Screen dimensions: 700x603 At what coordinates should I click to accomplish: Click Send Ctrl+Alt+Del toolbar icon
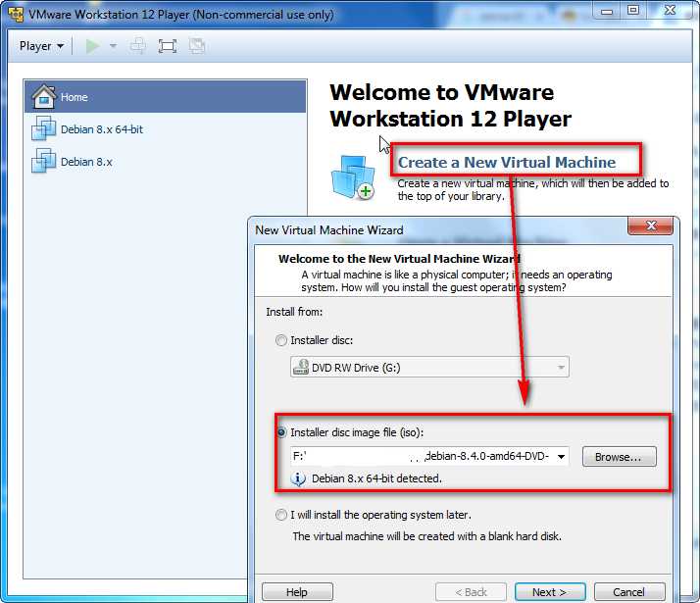coord(137,46)
